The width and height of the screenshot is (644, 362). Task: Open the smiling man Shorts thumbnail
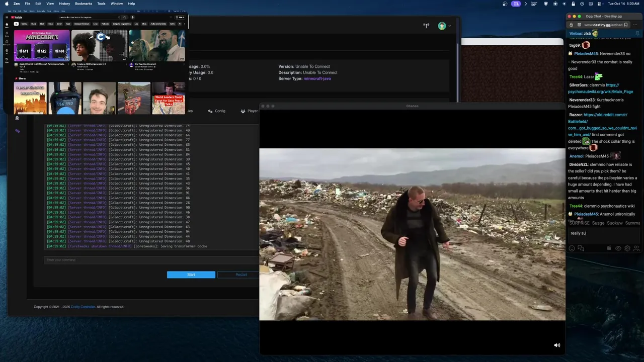[x=99, y=98]
